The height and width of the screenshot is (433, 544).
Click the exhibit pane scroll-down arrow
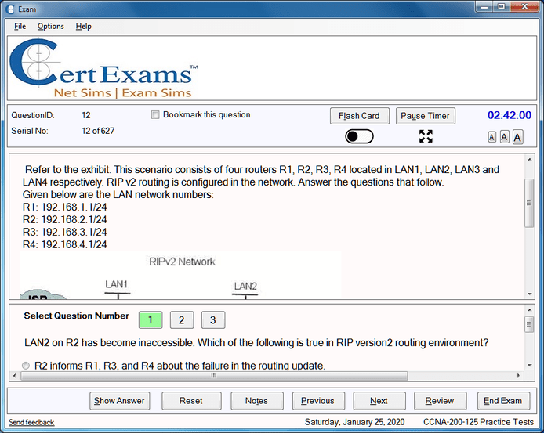(x=529, y=294)
